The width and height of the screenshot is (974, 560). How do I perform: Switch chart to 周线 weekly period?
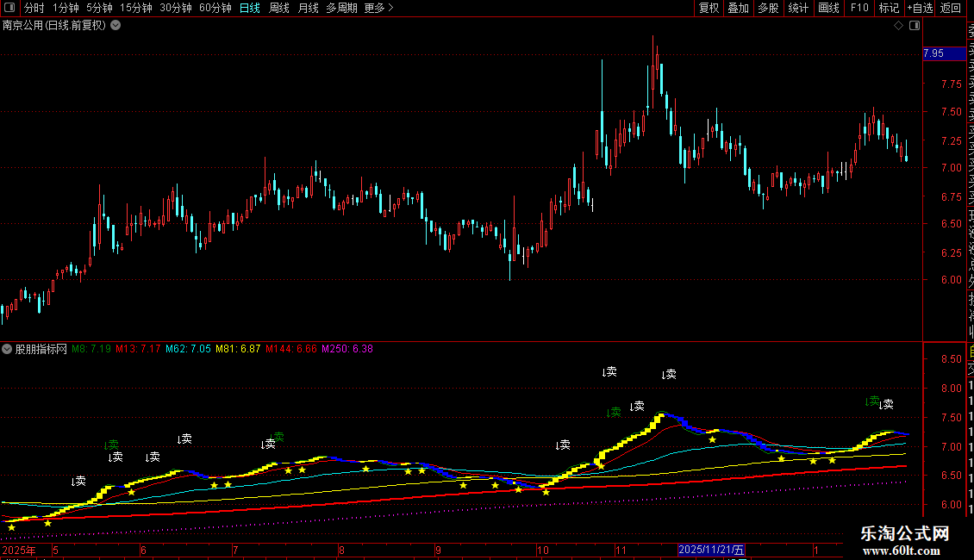pyautogui.click(x=279, y=8)
